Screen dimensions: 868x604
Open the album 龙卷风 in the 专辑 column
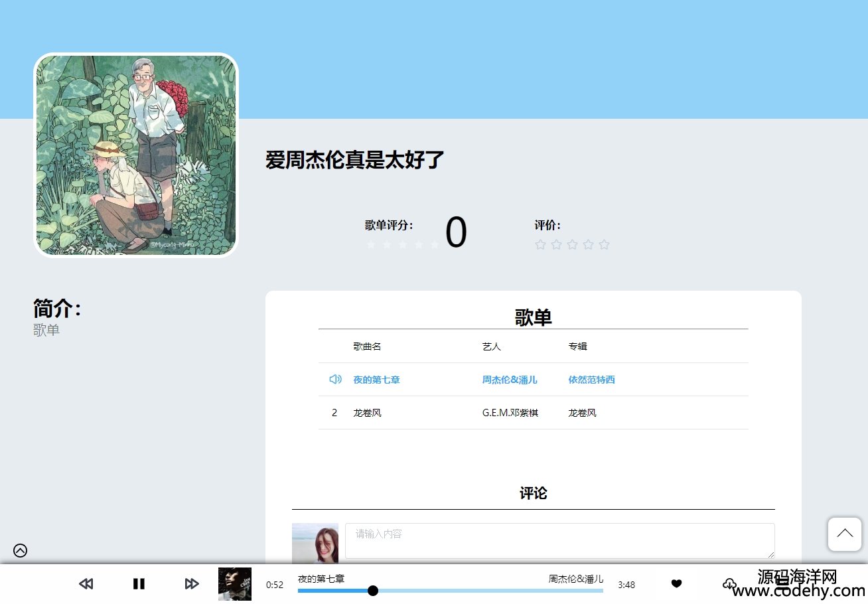point(582,413)
